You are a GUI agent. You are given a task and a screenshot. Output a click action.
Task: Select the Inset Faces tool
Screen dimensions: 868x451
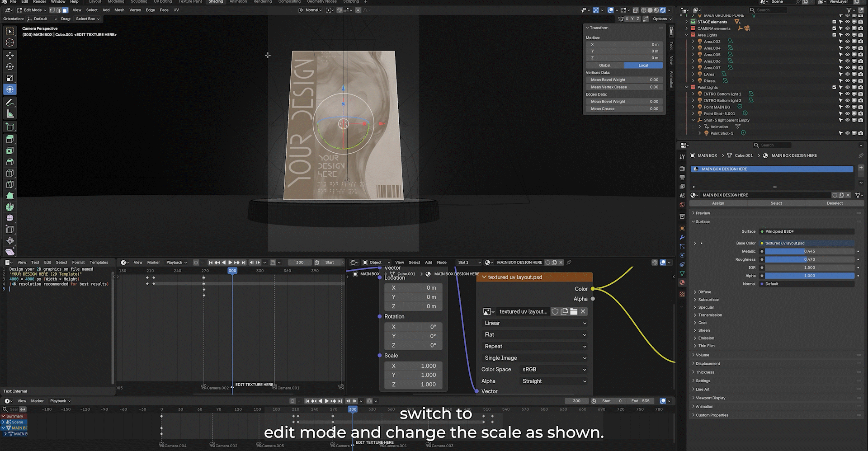(10, 150)
